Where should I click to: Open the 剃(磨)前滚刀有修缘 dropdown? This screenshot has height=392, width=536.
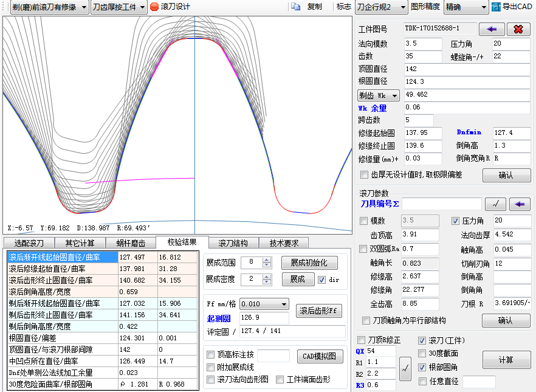[50, 7]
